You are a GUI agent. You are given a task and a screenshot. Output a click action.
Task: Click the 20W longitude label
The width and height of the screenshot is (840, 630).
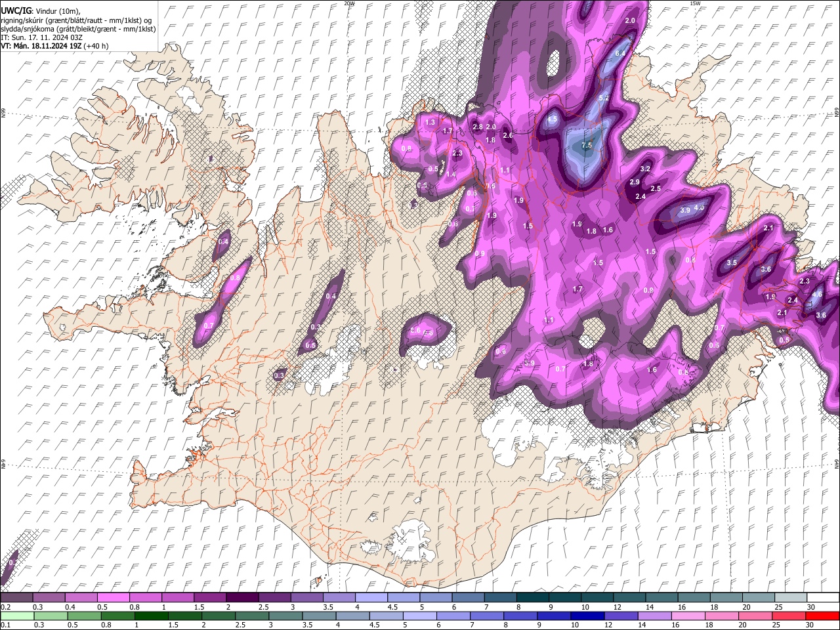pyautogui.click(x=349, y=3)
